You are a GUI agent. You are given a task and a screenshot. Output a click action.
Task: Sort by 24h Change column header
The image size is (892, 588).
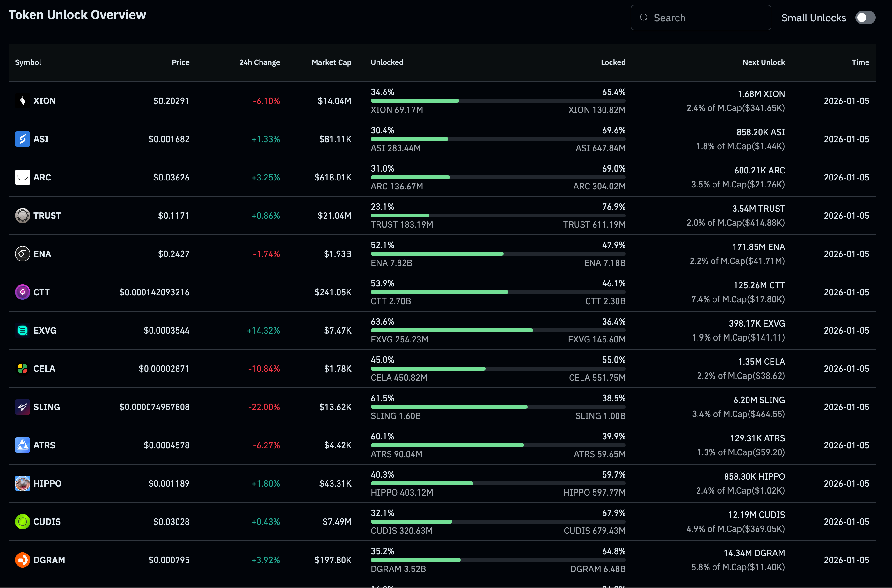[x=260, y=62]
